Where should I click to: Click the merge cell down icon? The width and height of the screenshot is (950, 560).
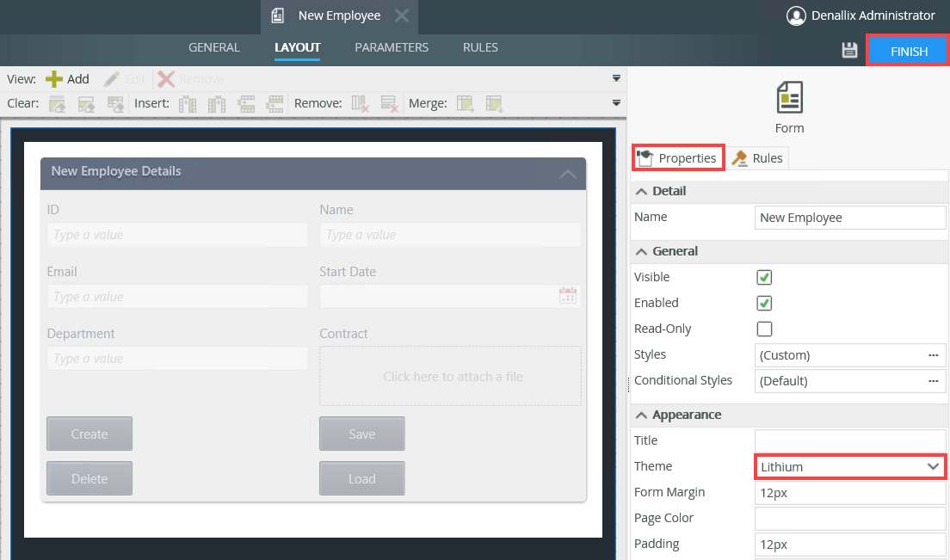pyautogui.click(x=494, y=104)
